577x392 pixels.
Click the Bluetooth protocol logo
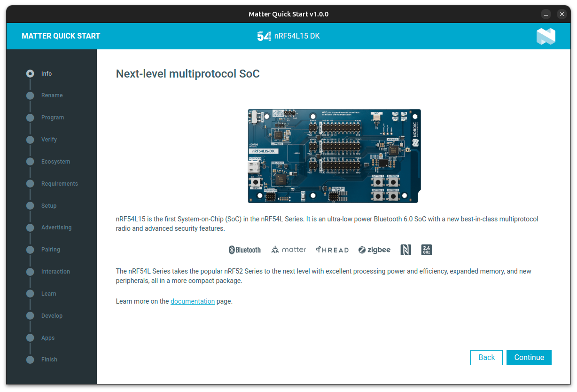pyautogui.click(x=245, y=250)
